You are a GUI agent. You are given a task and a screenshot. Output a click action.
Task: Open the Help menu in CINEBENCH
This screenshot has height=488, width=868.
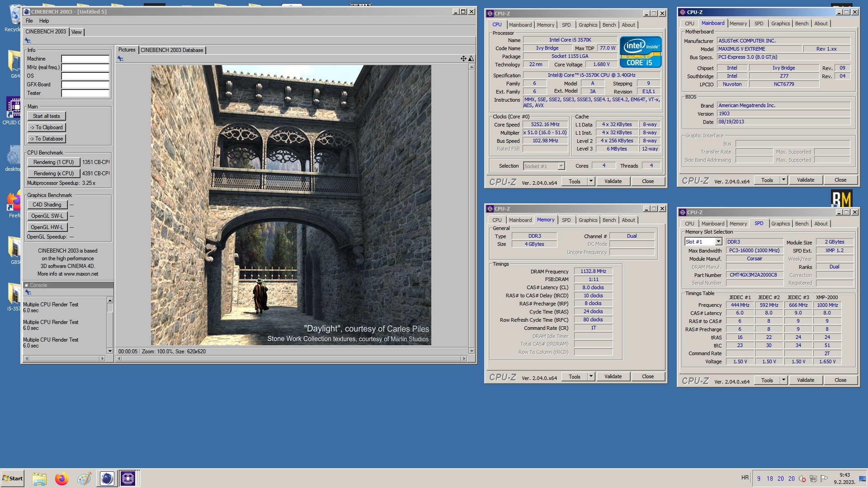[x=44, y=21]
